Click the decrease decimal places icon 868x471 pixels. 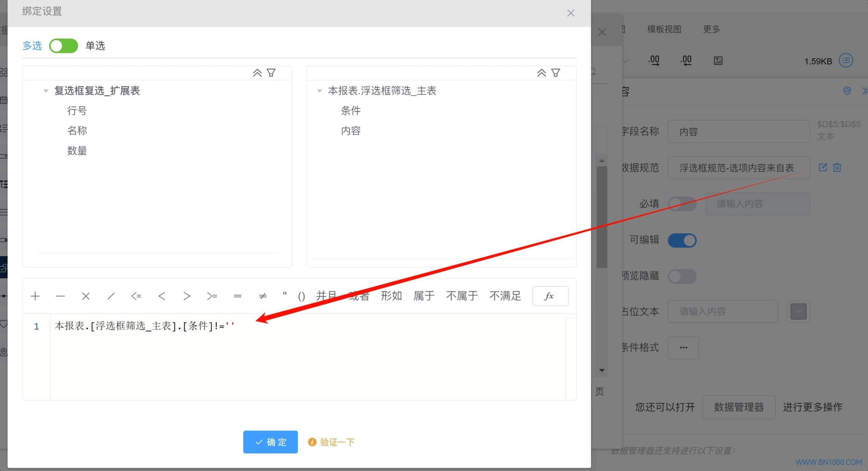tap(686, 61)
